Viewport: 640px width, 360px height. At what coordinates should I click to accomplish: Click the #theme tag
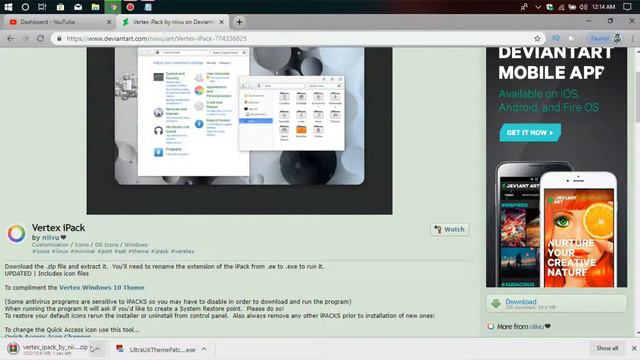[x=139, y=251]
